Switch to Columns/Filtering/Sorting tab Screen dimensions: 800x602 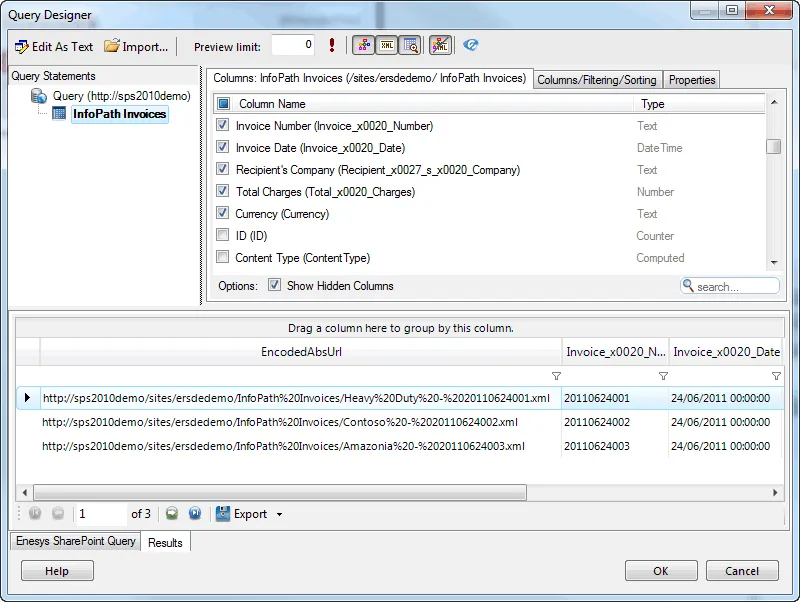point(597,80)
